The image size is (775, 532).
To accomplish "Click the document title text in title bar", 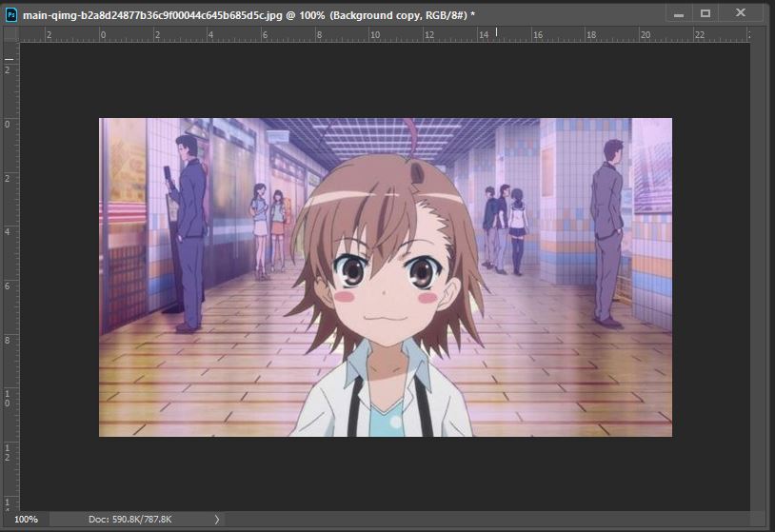I will pyautogui.click(x=248, y=15).
